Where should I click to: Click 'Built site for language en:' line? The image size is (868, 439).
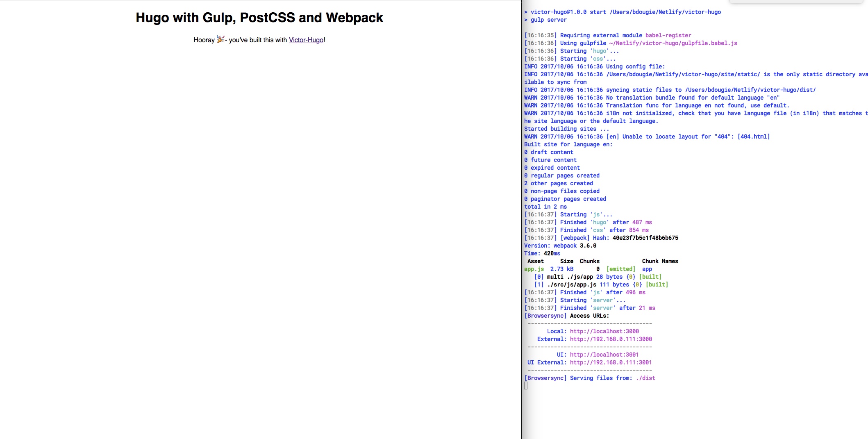(568, 144)
